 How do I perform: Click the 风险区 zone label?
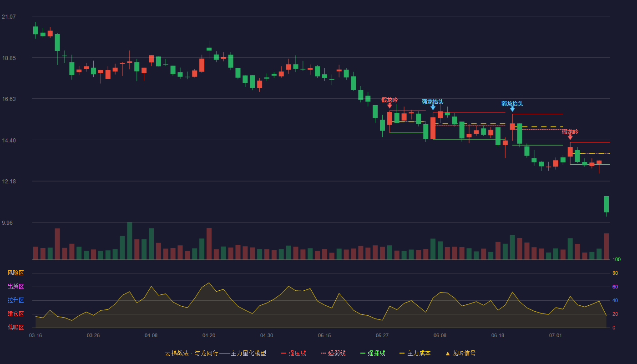15,273
